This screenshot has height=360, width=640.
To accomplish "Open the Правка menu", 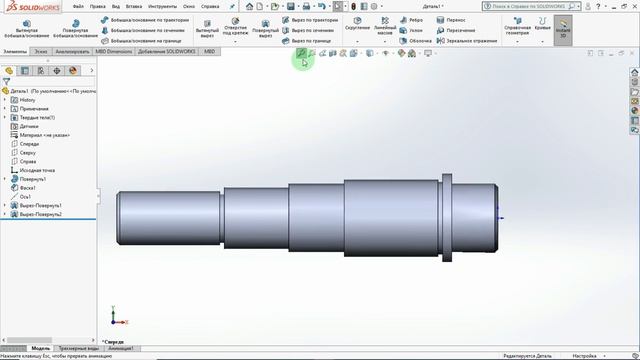I will click(98, 7).
